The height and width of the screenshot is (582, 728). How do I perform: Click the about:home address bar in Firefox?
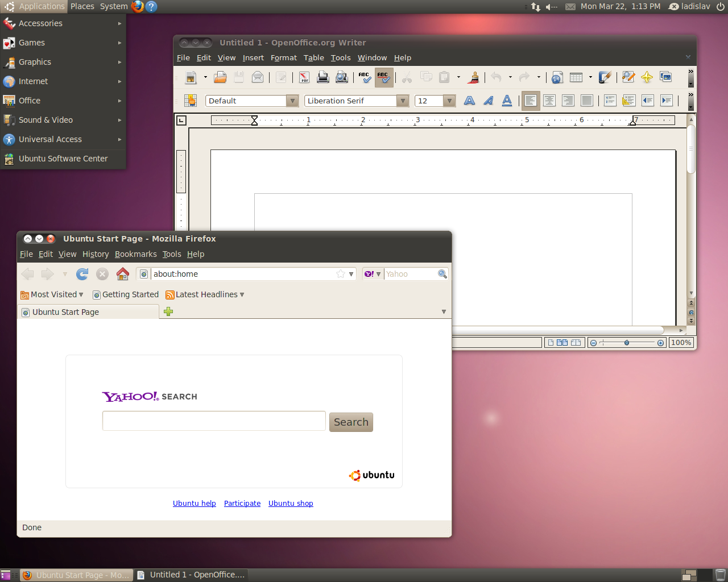(x=246, y=274)
